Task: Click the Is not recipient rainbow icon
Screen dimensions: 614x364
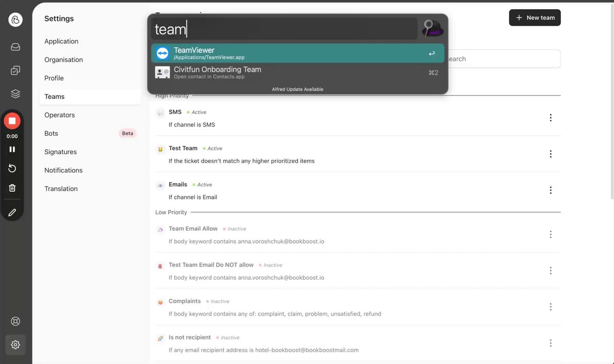Action: (x=160, y=339)
